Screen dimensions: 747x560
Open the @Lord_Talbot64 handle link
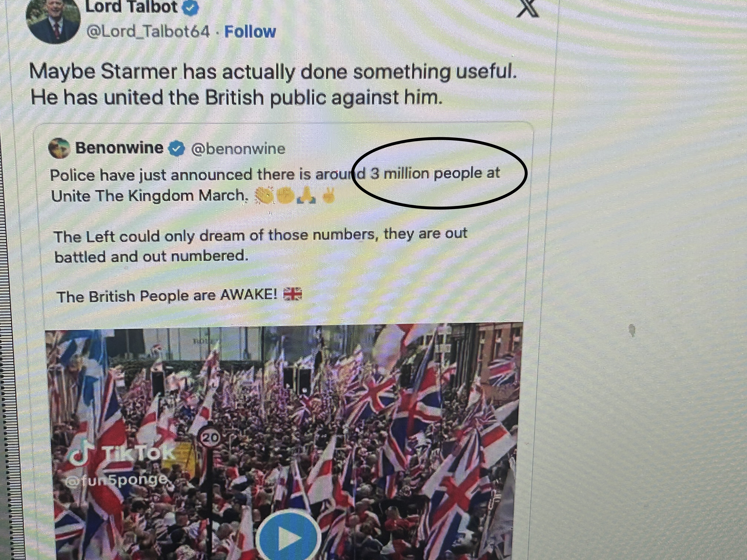pos(148,32)
